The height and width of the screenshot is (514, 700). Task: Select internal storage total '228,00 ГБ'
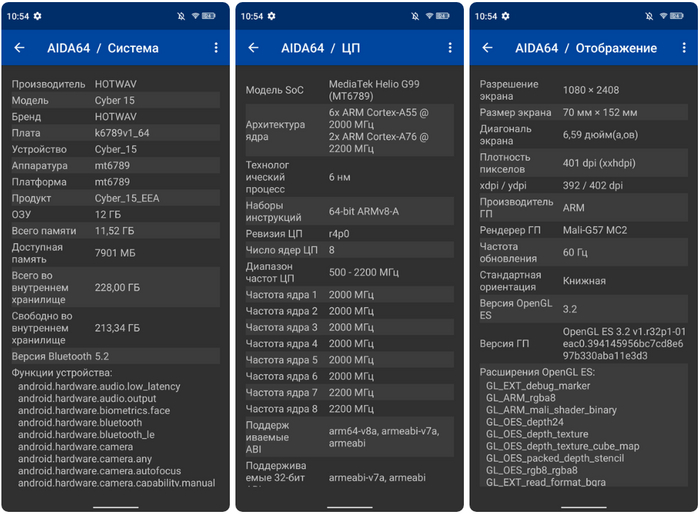[x=117, y=288]
